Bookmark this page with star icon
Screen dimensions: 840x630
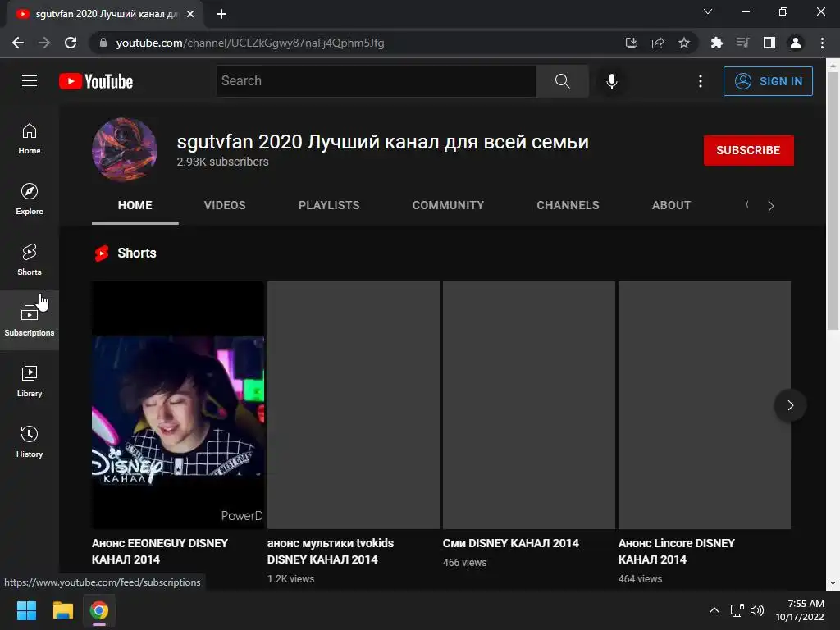click(684, 43)
